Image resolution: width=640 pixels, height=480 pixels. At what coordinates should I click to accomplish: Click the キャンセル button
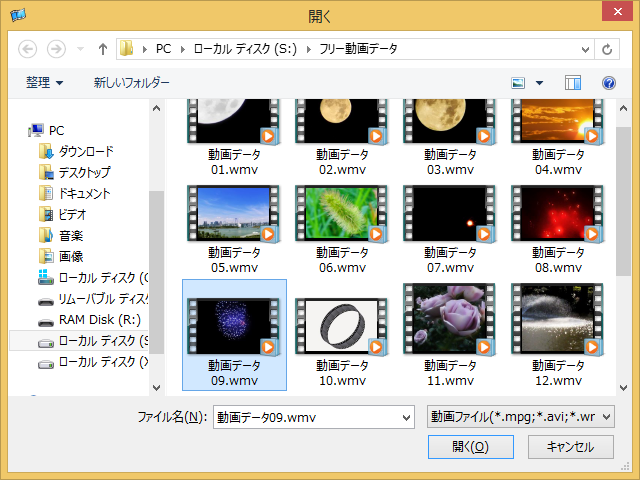571,447
